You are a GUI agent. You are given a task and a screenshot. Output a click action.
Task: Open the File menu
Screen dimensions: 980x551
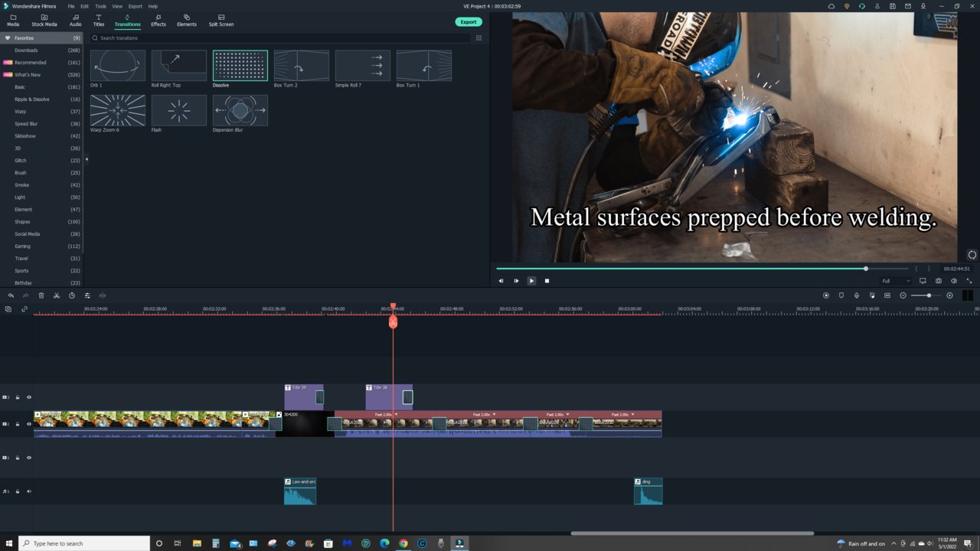pos(71,6)
